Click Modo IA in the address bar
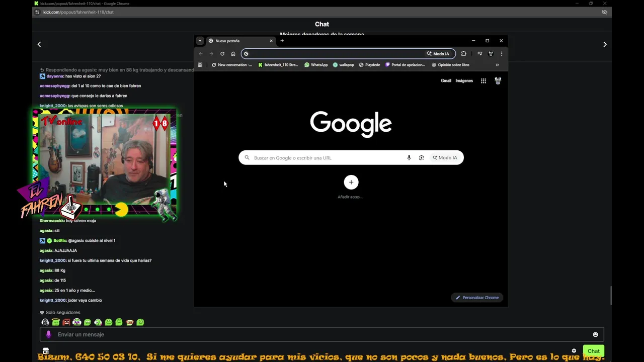The image size is (644, 362). pos(438,54)
